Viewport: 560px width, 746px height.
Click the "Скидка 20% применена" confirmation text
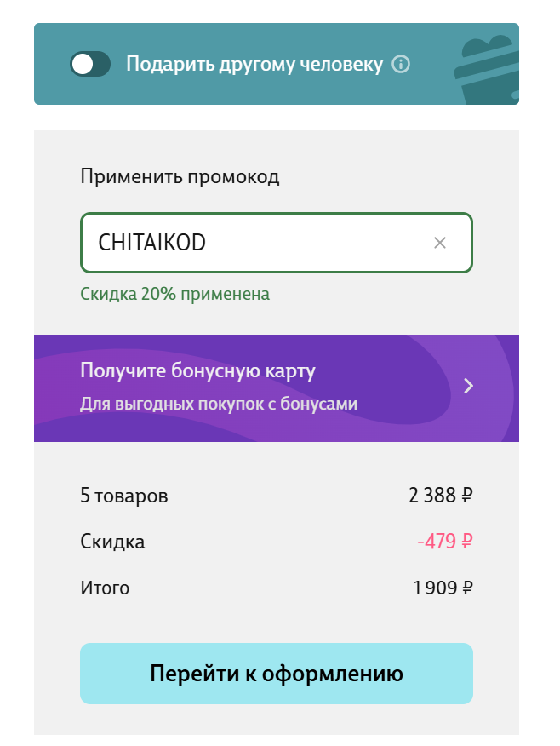click(x=174, y=294)
